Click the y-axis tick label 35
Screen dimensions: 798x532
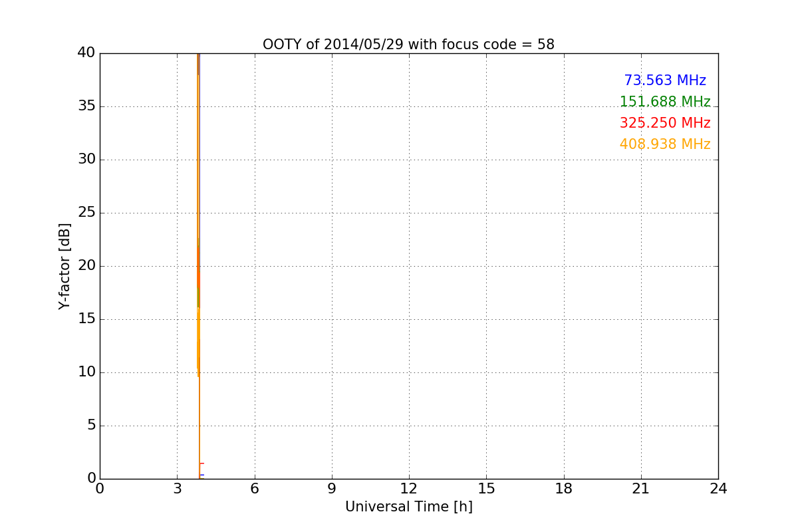(86, 106)
